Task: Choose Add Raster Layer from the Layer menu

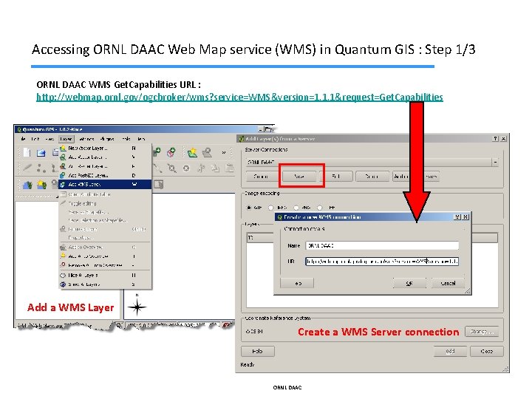Action: pos(105,166)
